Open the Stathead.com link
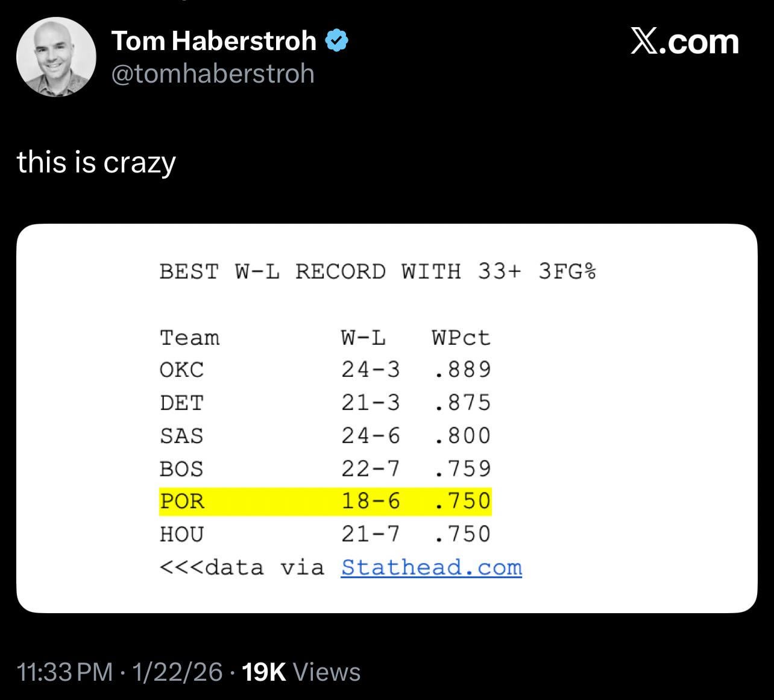The width and height of the screenshot is (774, 700). (431, 567)
